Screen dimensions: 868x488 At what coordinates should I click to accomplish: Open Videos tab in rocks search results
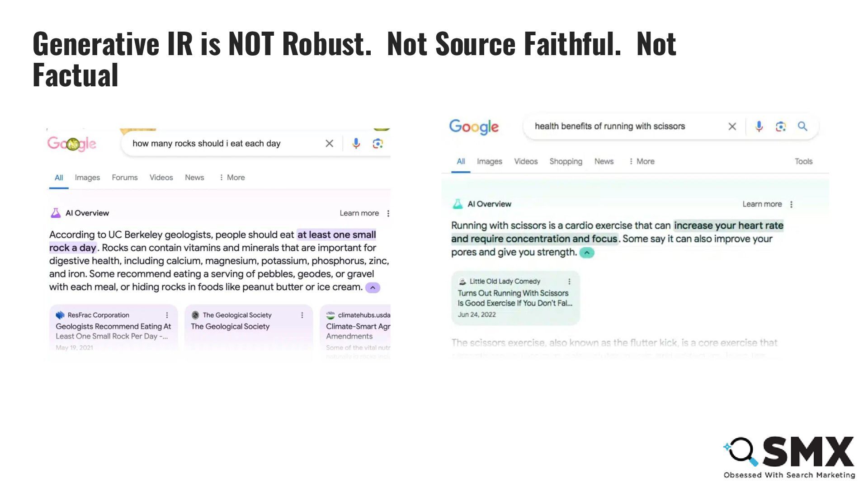[161, 178]
